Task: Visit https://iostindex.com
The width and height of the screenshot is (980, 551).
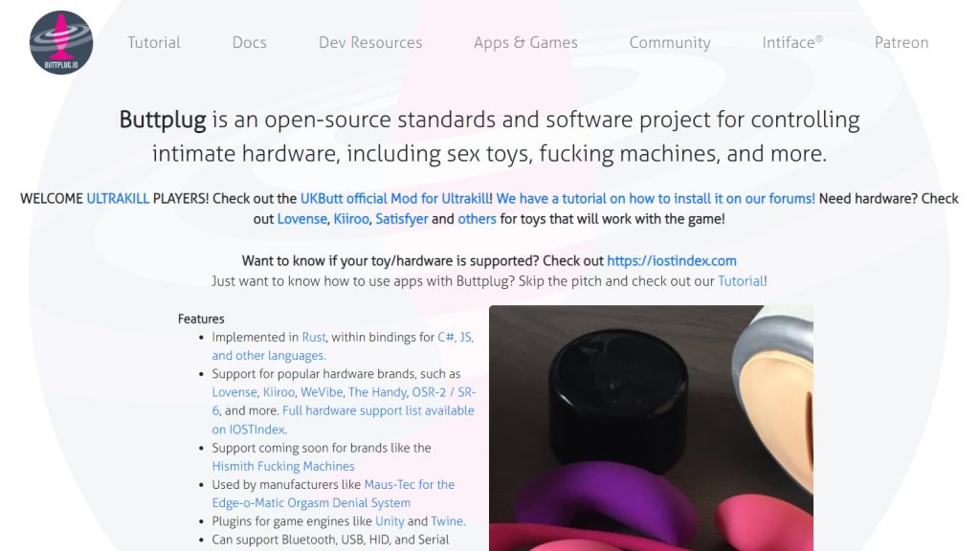Action: coord(672,260)
